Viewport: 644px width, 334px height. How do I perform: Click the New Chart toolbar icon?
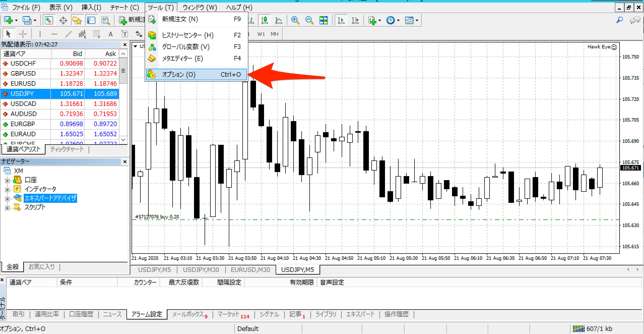pyautogui.click(x=8, y=20)
